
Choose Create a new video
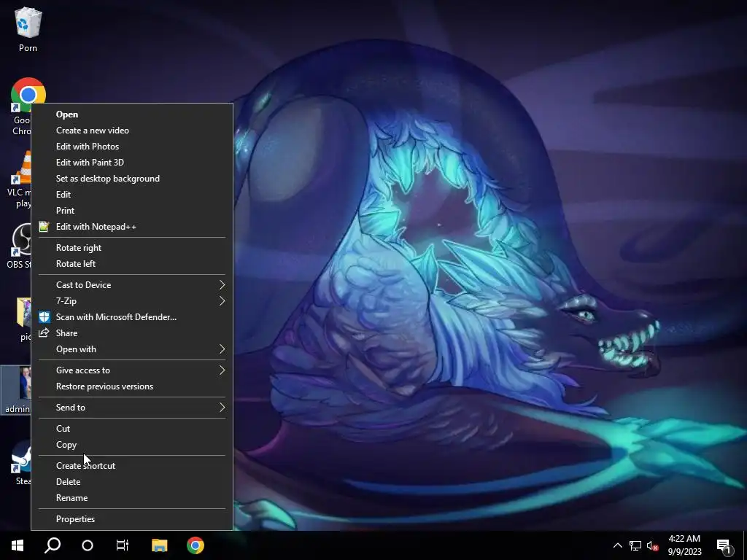[132, 131]
